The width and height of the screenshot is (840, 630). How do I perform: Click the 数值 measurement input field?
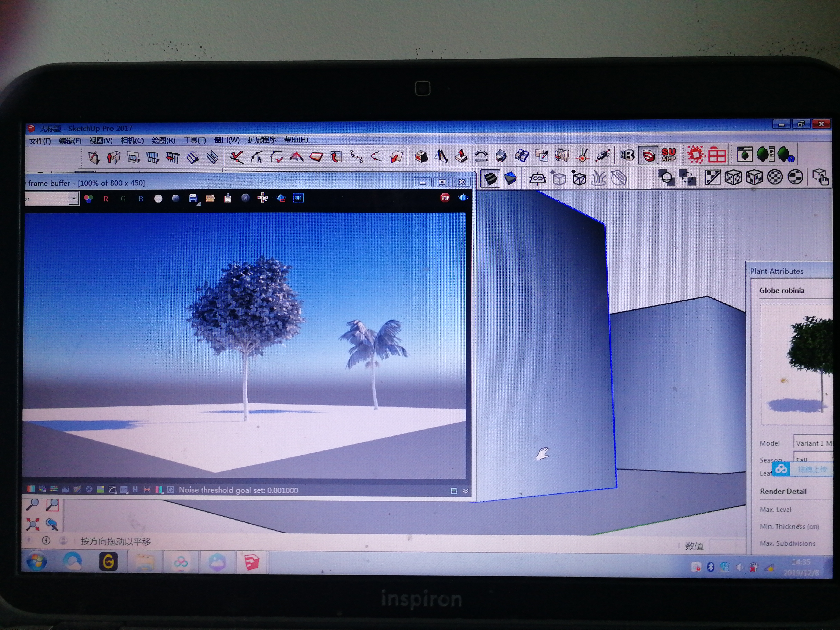tap(727, 546)
